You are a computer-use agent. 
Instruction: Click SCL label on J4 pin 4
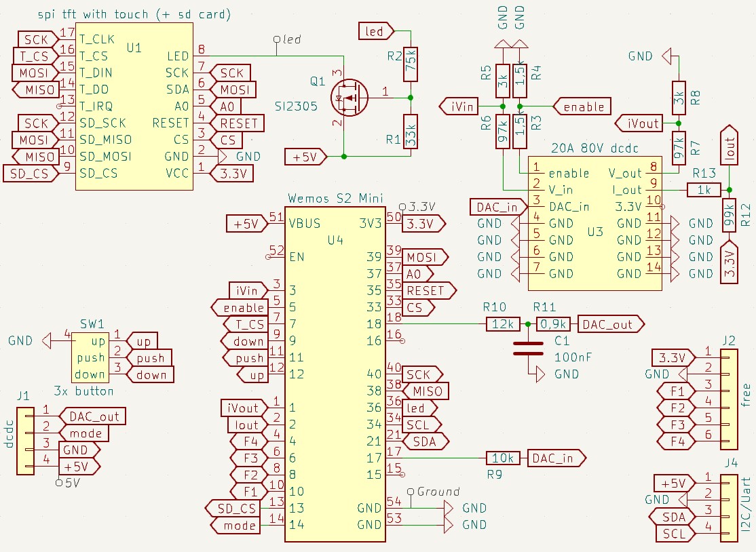[x=675, y=533]
